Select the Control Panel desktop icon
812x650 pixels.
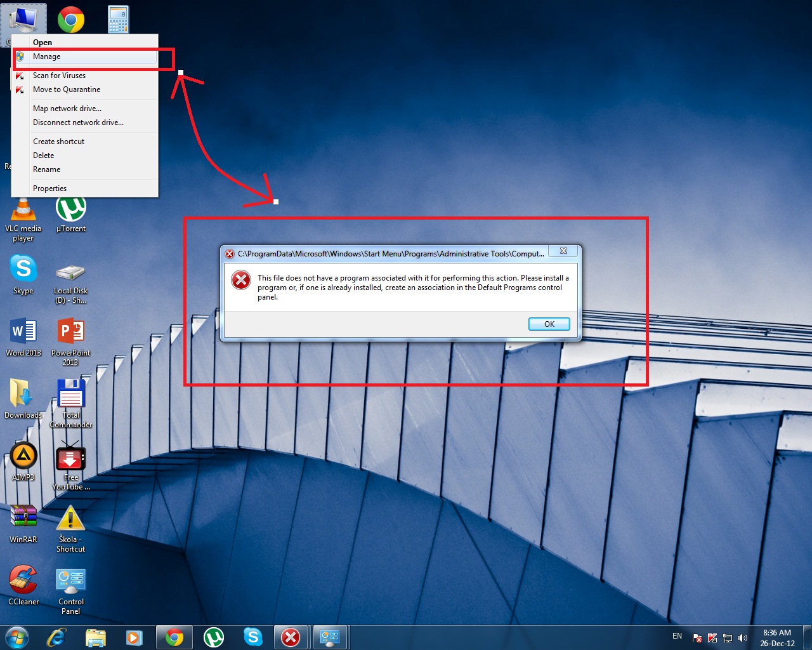pos(70,591)
